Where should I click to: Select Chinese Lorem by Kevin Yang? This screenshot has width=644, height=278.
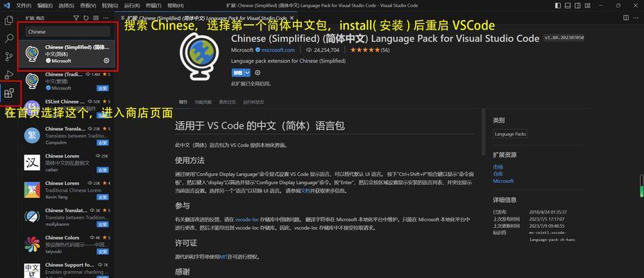coord(66,190)
